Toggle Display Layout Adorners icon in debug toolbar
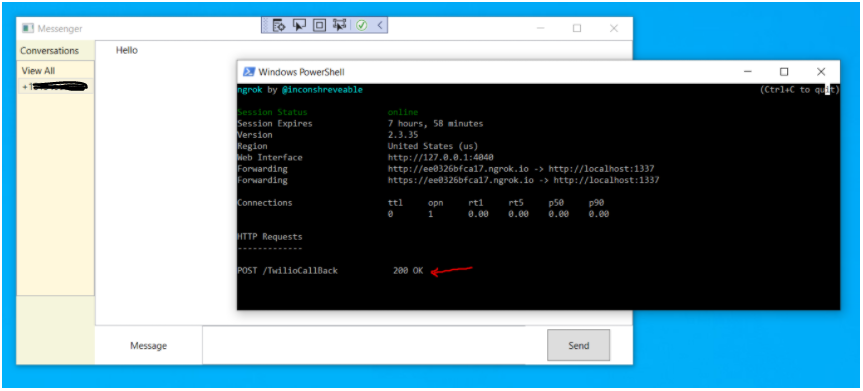 click(x=319, y=25)
